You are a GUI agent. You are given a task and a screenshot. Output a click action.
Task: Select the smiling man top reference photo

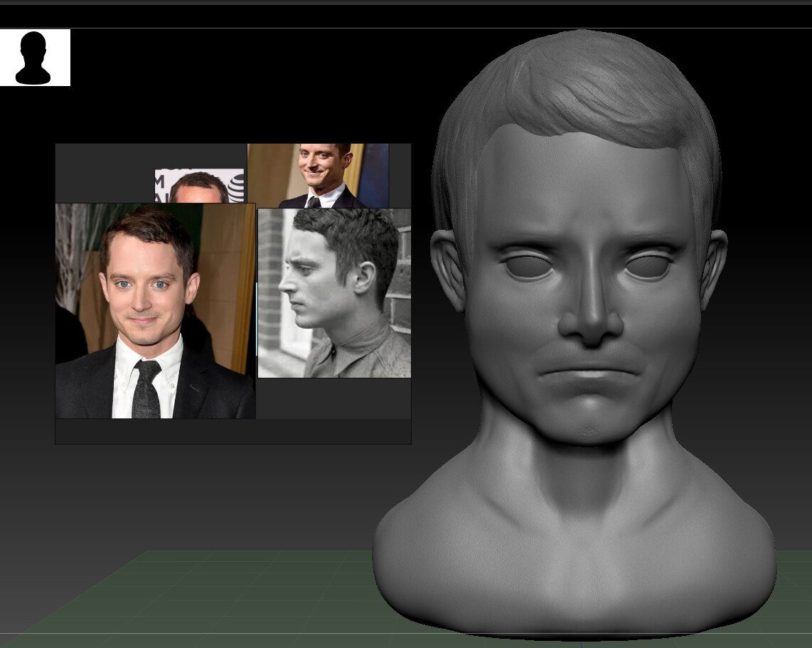(x=319, y=176)
